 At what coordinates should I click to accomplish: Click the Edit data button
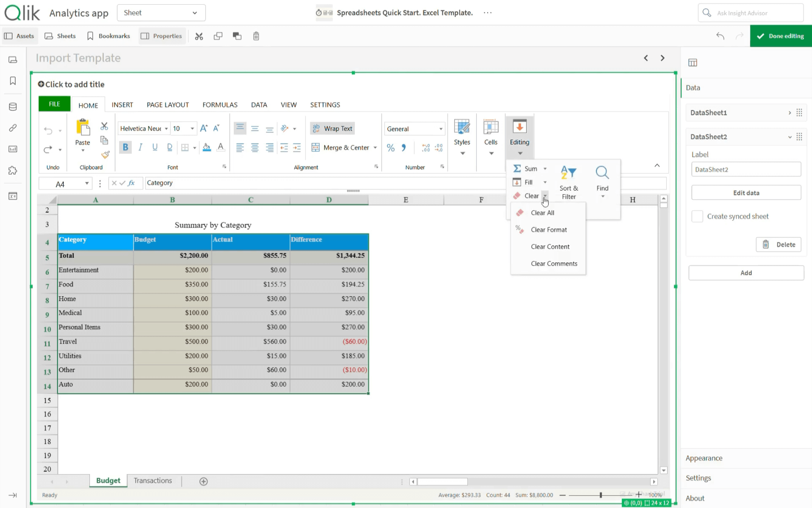pos(746,193)
